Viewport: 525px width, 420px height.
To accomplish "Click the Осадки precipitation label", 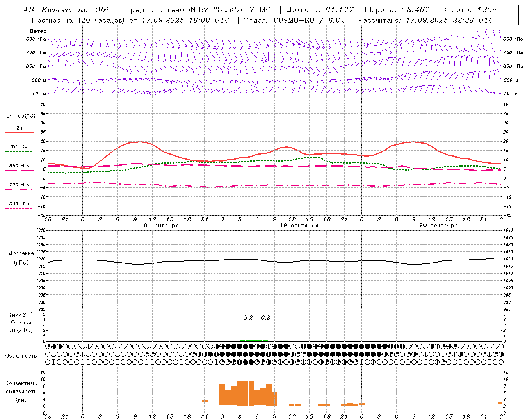I will pyautogui.click(x=21, y=322).
